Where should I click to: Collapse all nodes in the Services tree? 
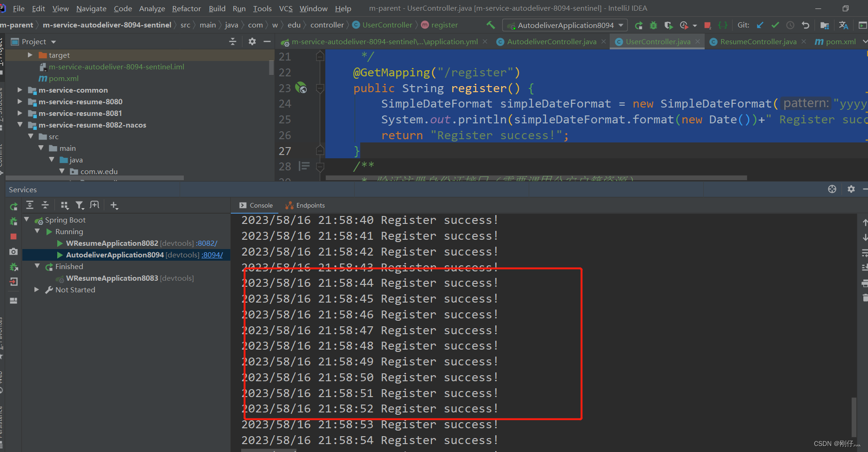click(45, 205)
